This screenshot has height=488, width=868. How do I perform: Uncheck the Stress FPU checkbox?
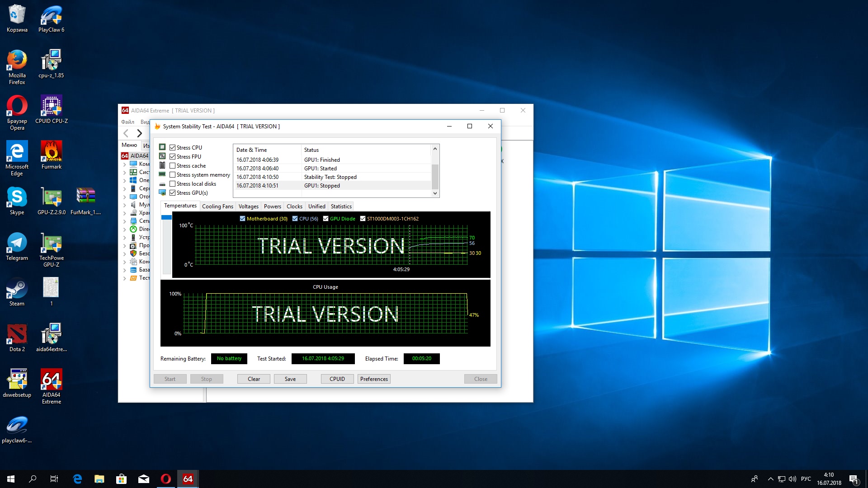click(x=172, y=157)
